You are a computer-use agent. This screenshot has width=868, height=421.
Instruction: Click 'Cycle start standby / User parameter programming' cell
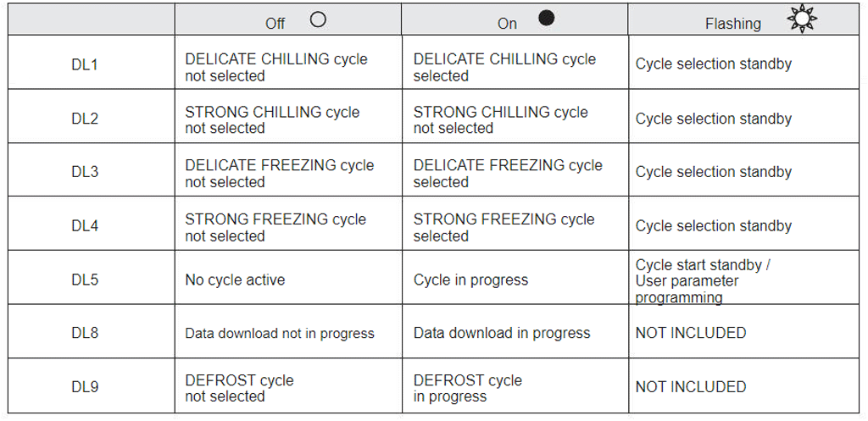point(703,280)
